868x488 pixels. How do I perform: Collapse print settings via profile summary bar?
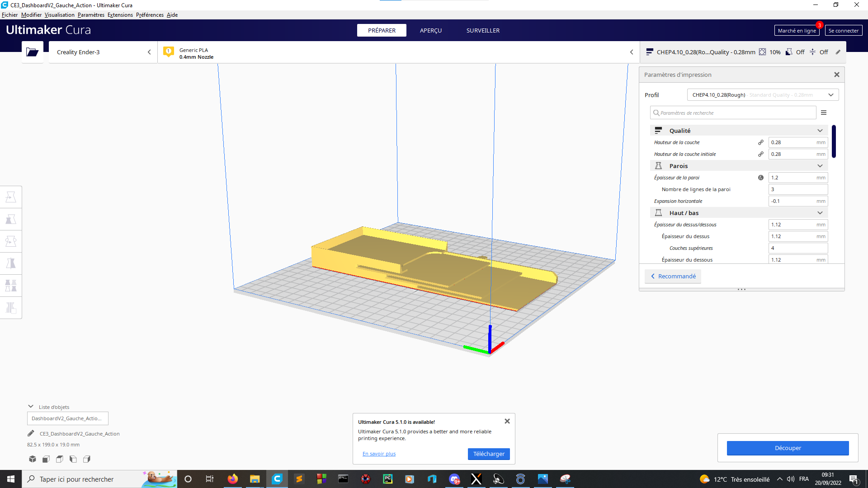(743, 52)
